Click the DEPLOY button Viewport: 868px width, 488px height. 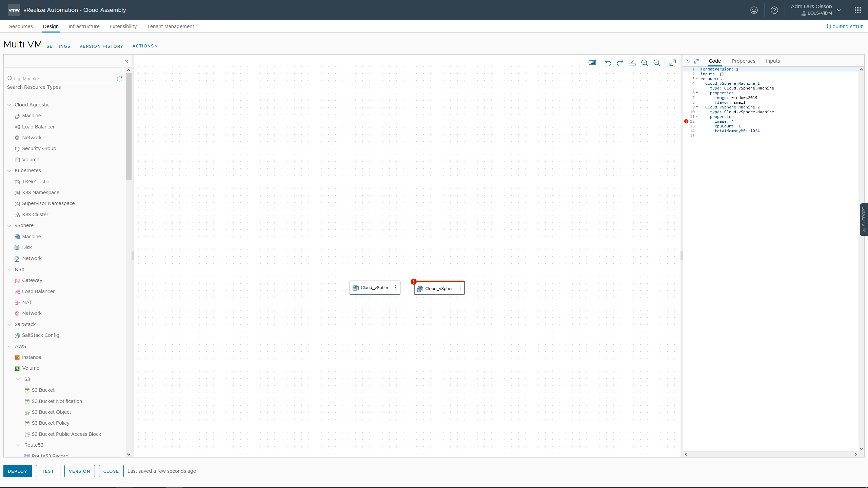click(x=18, y=471)
